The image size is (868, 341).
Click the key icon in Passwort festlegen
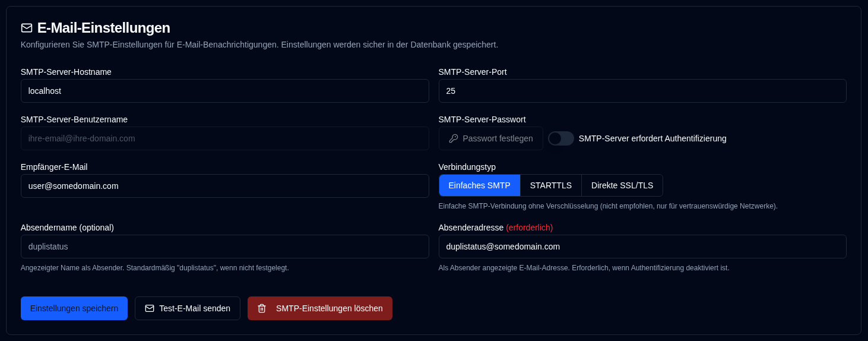coord(454,138)
